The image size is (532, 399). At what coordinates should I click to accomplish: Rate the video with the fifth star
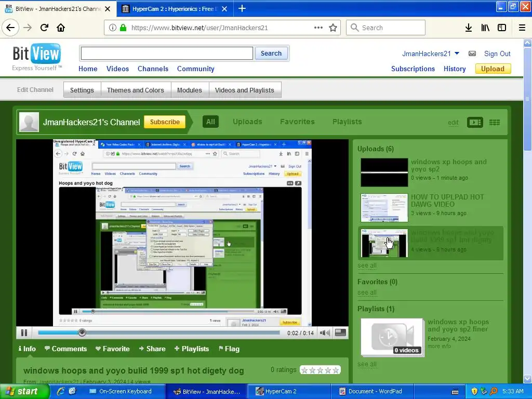pyautogui.click(x=336, y=370)
